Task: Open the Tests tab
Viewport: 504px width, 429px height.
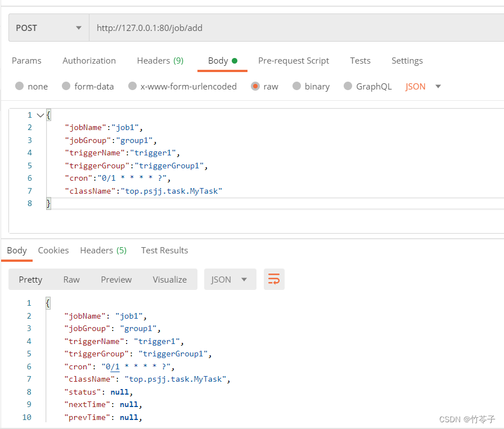Action: pyautogui.click(x=360, y=61)
